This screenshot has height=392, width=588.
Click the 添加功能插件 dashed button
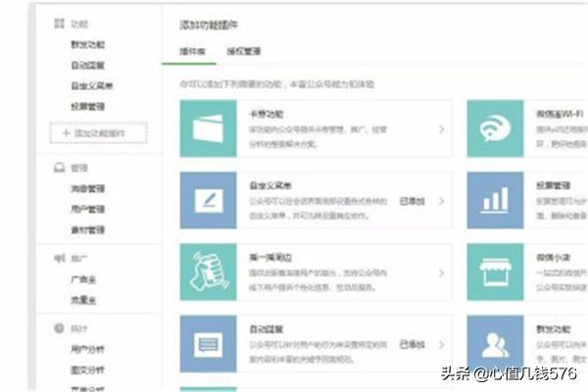point(99,133)
